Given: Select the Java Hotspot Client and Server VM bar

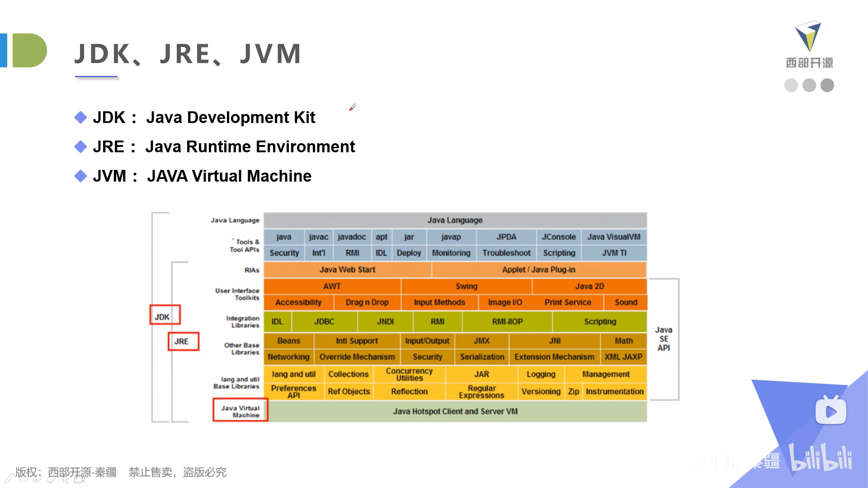Looking at the screenshot, I should pyautogui.click(x=455, y=411).
